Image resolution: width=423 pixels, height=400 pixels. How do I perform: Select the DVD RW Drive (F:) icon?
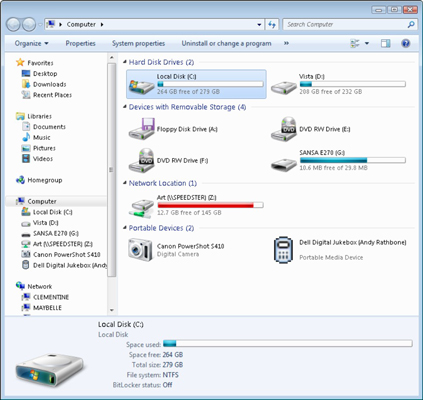pos(142,160)
